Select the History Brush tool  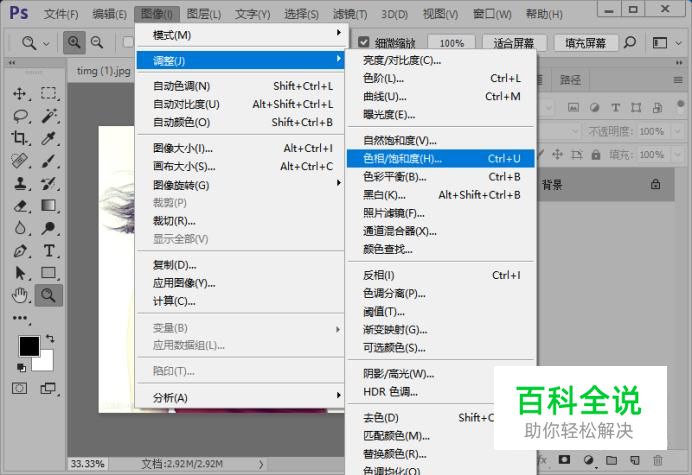pyautogui.click(x=49, y=183)
